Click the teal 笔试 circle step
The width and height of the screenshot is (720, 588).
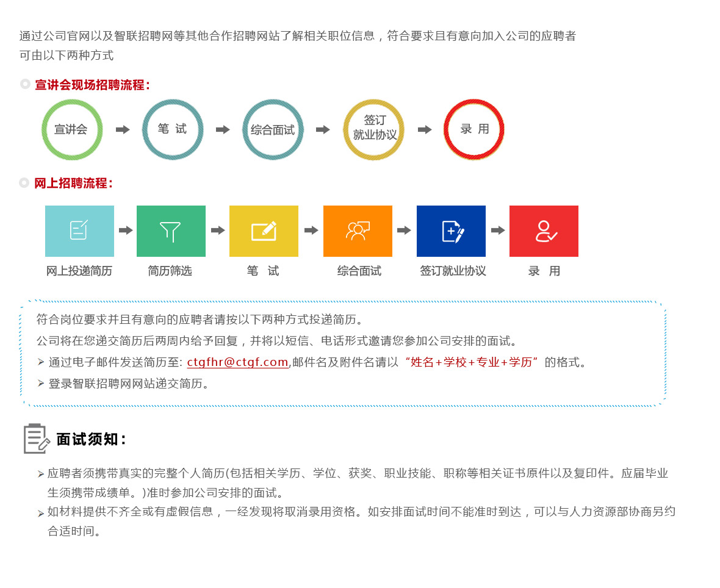[172, 129]
